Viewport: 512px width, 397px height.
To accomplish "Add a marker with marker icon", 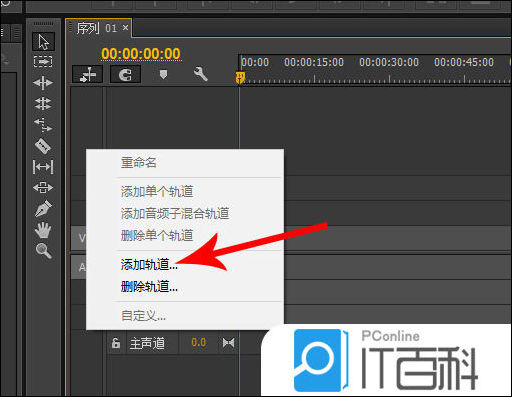I will click(163, 74).
